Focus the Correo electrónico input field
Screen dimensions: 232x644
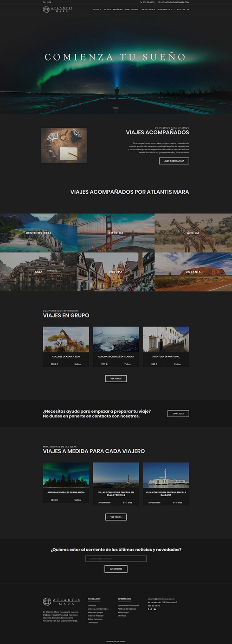pos(116,559)
